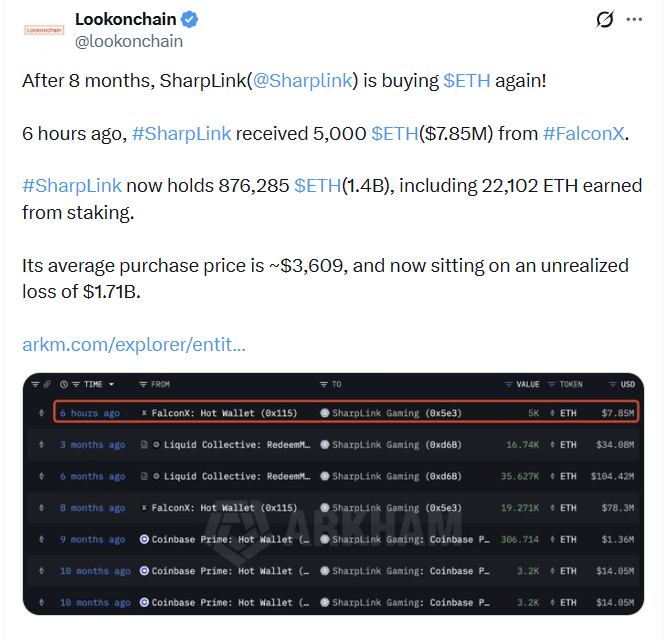
Task: Open the arkm.com/explorer link
Action: tap(134, 344)
